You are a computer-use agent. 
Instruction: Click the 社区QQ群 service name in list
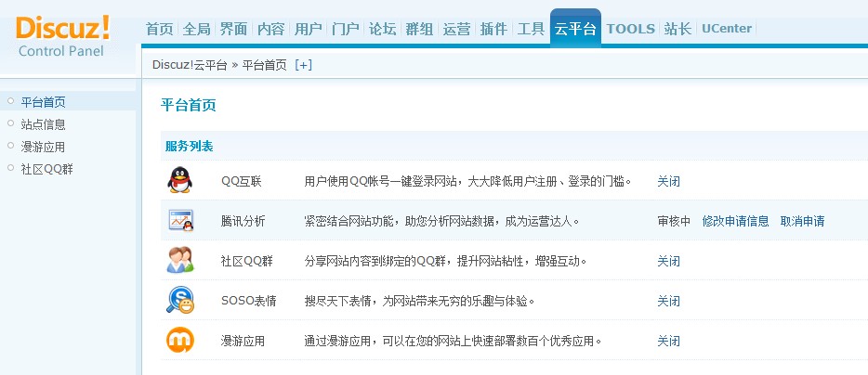point(247,261)
